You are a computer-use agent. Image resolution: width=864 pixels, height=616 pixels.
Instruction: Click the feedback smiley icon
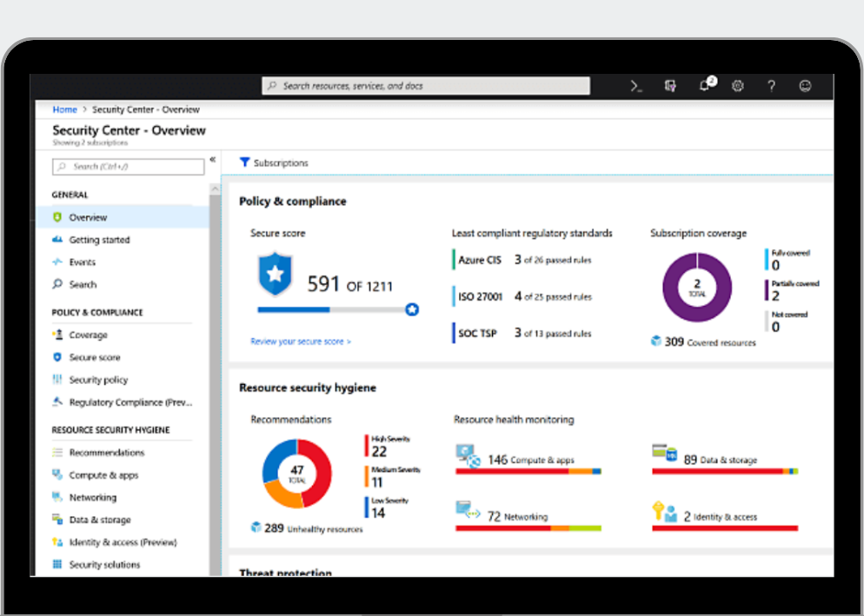[805, 86]
